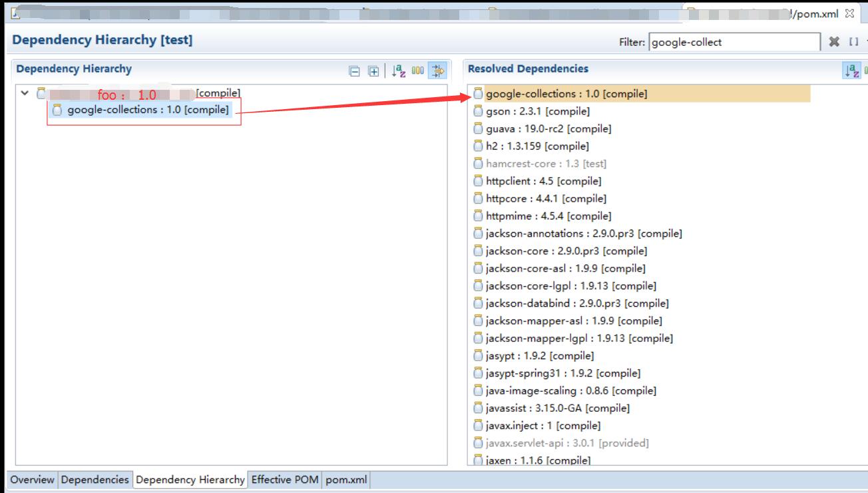Select java-image-scaling : 0.8.6 entry
The image size is (868, 493).
[570, 391]
